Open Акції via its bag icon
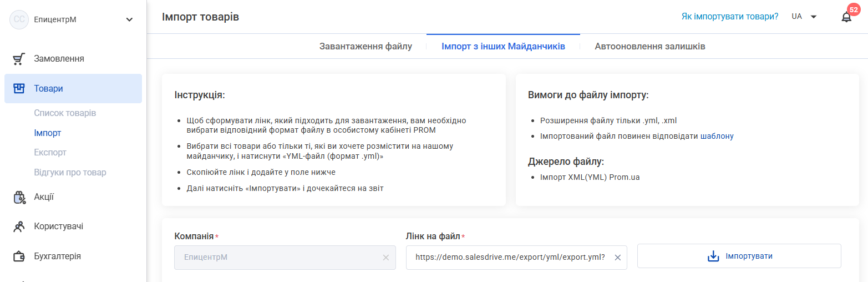Viewport: 868px width, 282px height. [19, 197]
